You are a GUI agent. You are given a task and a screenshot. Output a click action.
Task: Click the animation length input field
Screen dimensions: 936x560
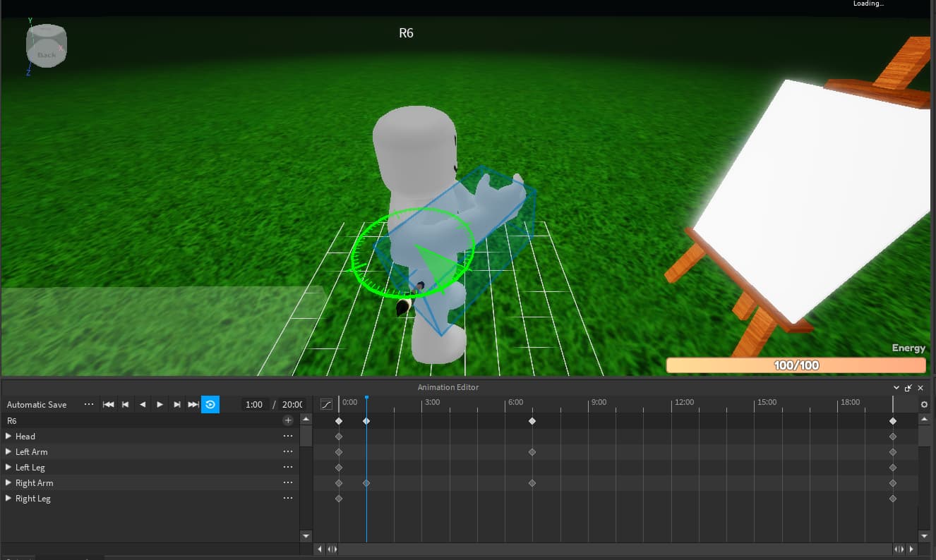pyautogui.click(x=292, y=404)
